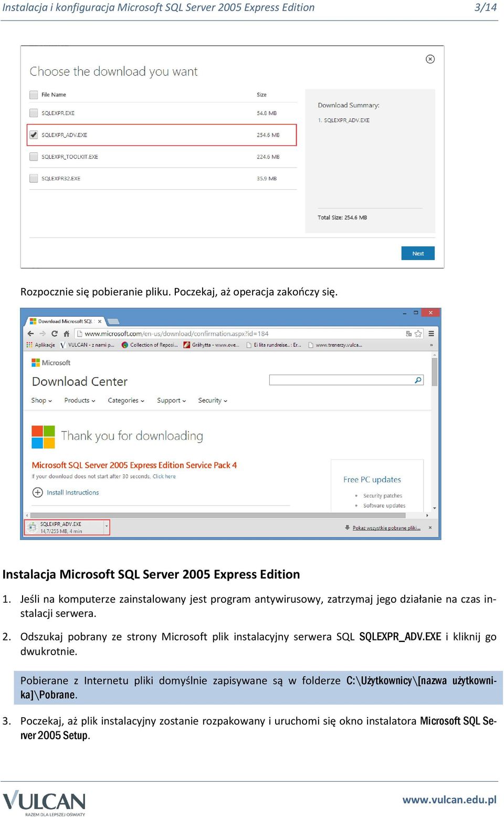Check the SQLEXPR.EXE checkbox
Viewport: 504px width, 817px height.
coord(34,113)
